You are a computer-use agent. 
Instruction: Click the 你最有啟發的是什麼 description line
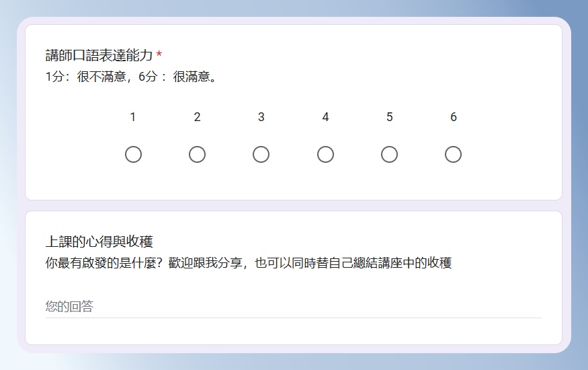click(x=249, y=262)
